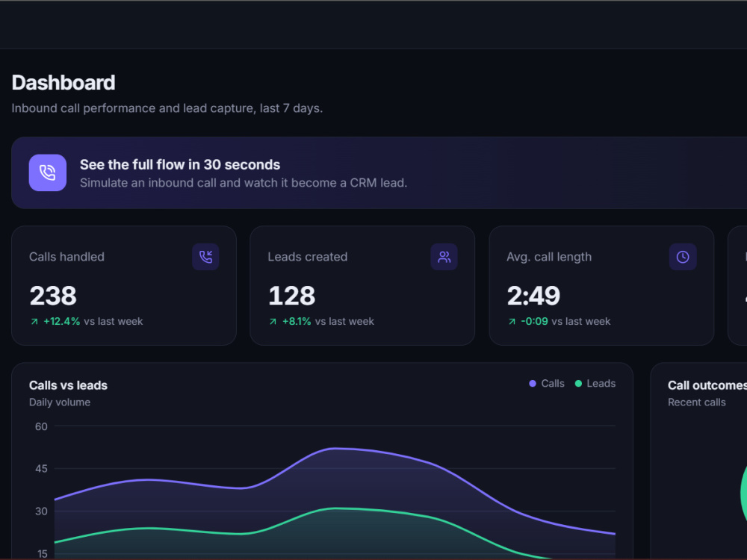Click the +12.4% change figure

pyautogui.click(x=62, y=321)
